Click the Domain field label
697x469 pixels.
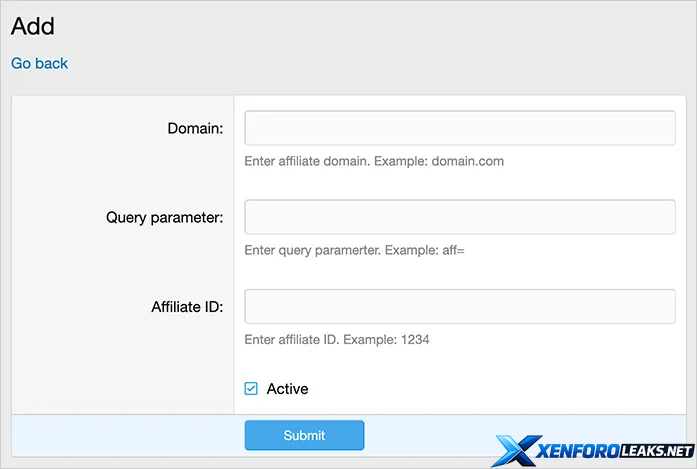click(195, 128)
